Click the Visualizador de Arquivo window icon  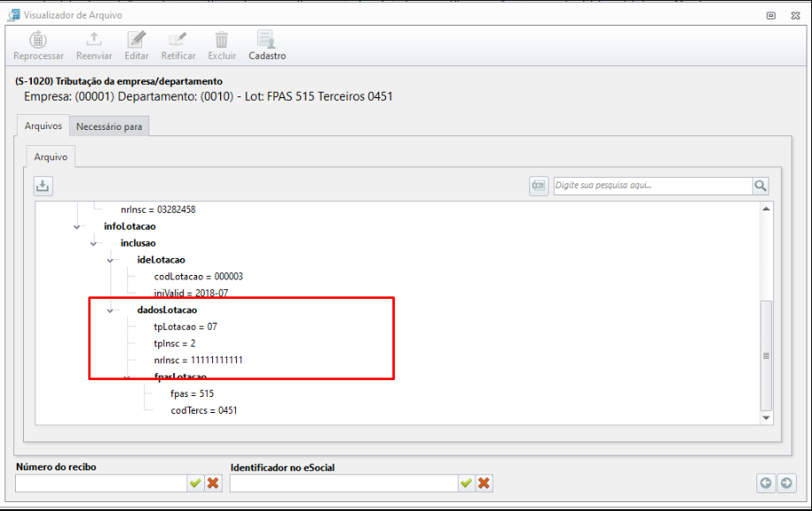pos(14,15)
